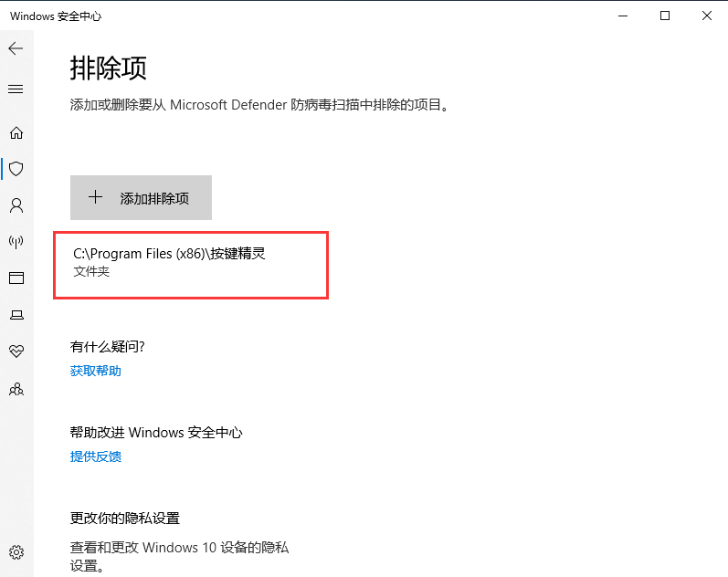Open the Home page icon
728x577 pixels.
(16, 133)
